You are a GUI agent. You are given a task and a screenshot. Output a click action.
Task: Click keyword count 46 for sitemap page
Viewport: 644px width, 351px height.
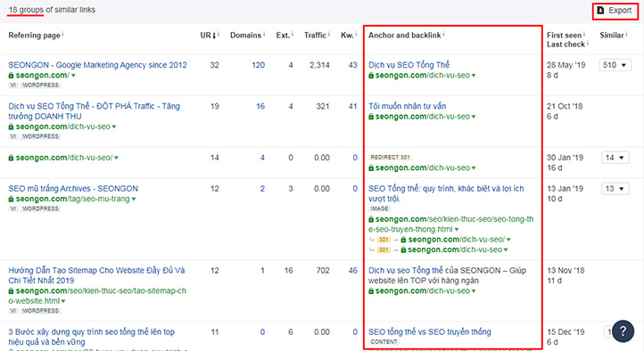click(x=353, y=271)
